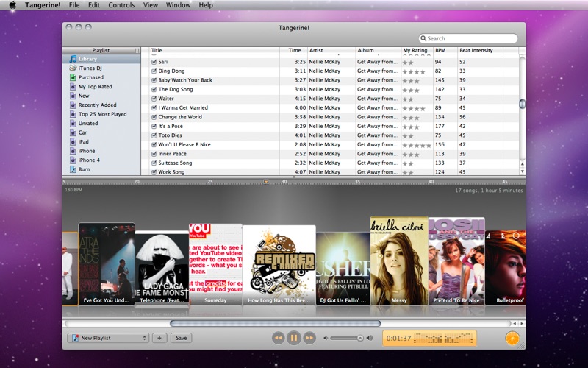Viewport: 588px width, 368px height.
Task: Skip to the next track
Action: pos(309,338)
